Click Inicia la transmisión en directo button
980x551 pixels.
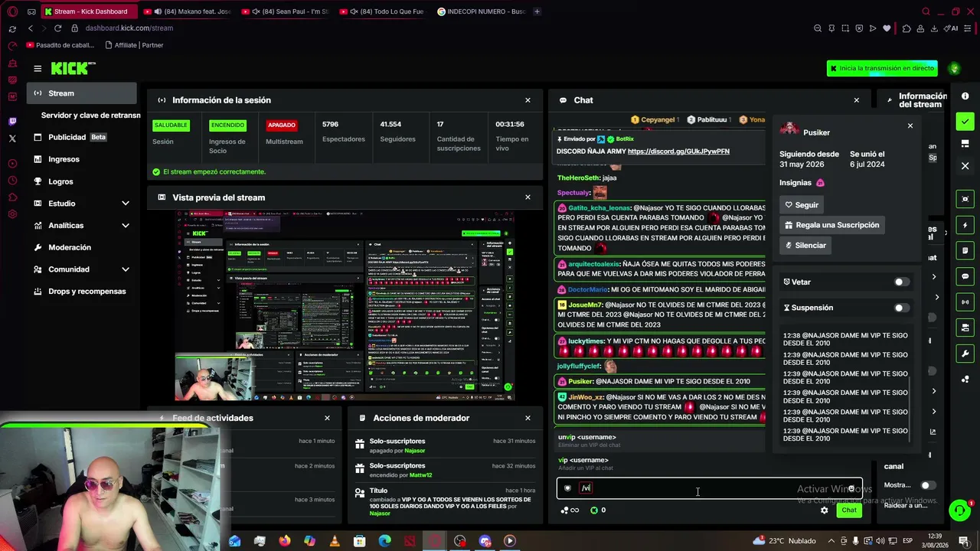tap(882, 69)
